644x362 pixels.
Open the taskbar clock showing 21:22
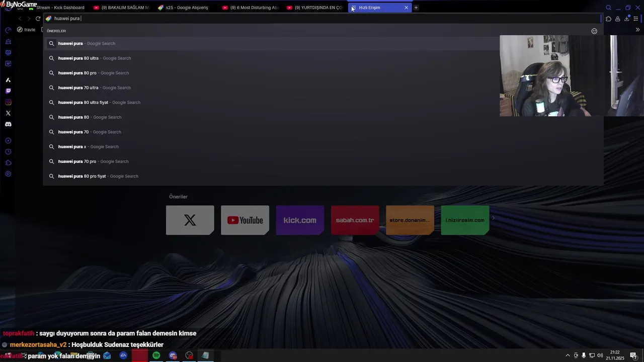click(x=615, y=355)
